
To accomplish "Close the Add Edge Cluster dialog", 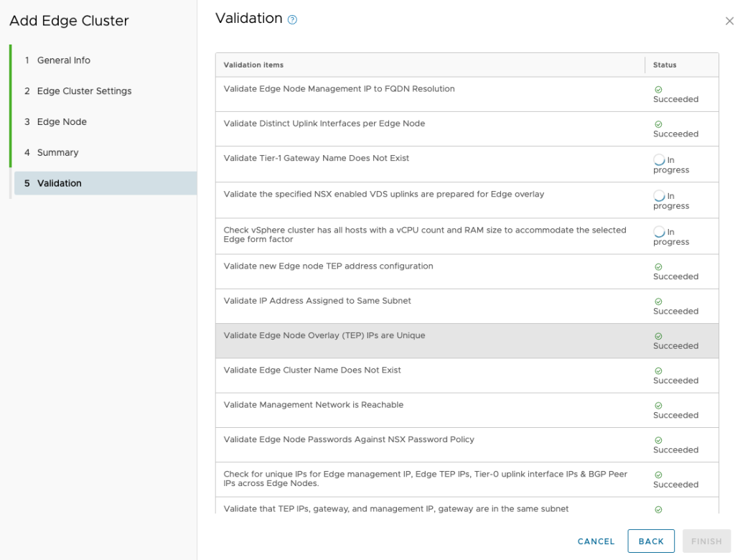I will (x=729, y=21).
